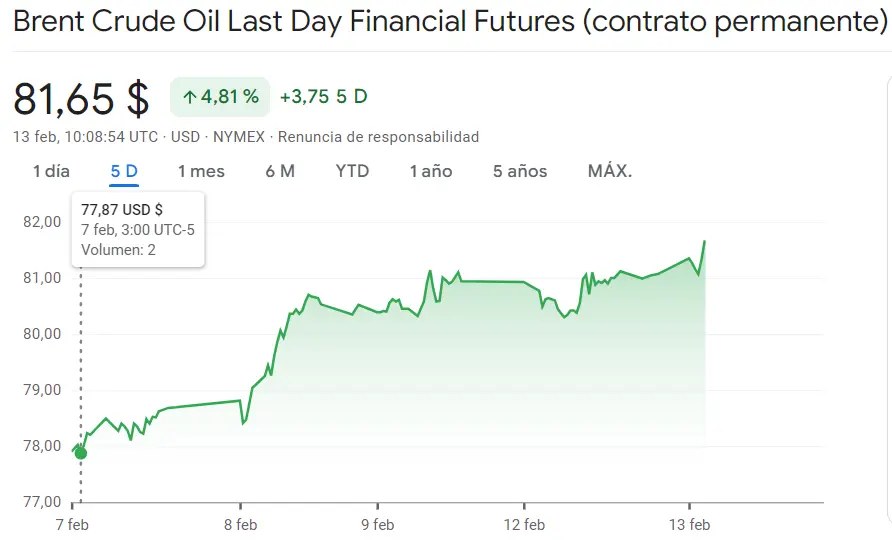Click the green 4,81 % change badge
The image size is (892, 540).
click(x=219, y=97)
